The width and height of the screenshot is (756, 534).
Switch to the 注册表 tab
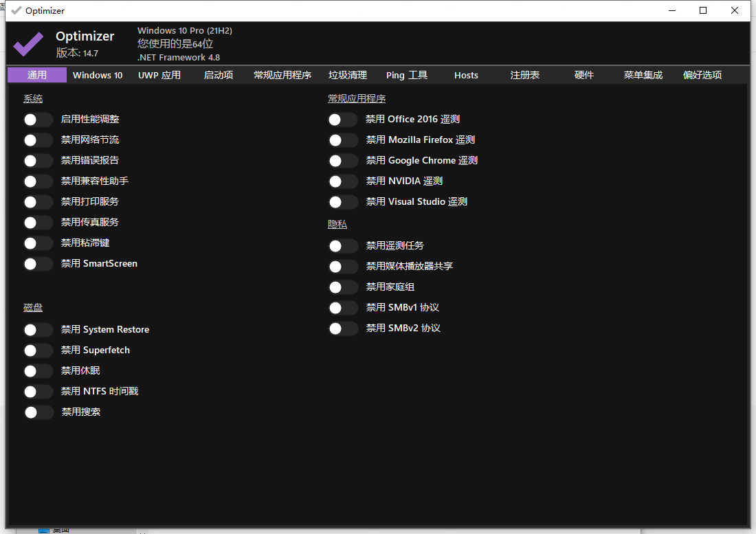(x=525, y=75)
